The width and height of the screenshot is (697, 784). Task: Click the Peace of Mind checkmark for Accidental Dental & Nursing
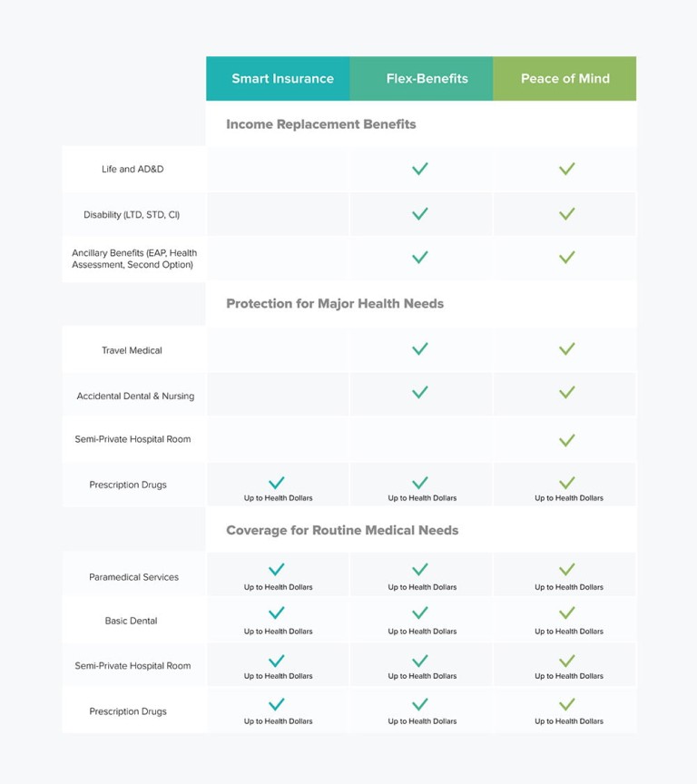567,393
